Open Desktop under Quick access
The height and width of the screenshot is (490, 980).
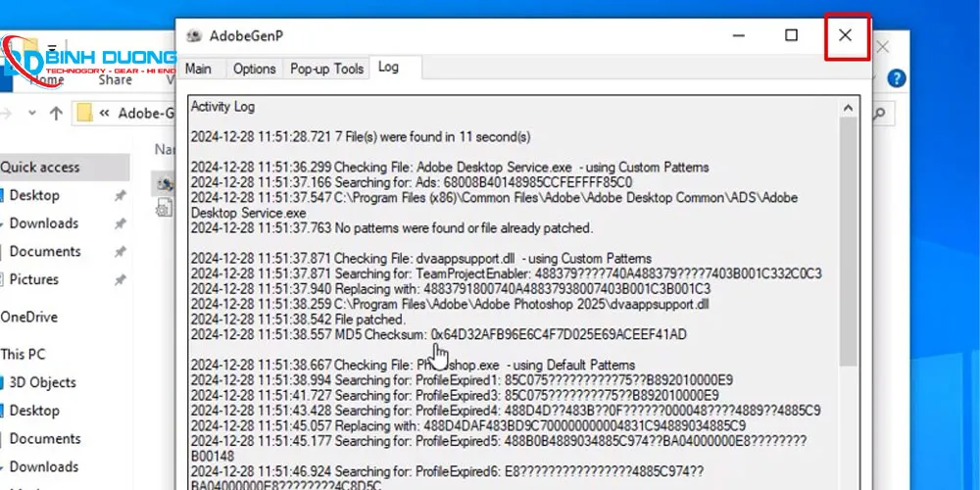pos(34,195)
